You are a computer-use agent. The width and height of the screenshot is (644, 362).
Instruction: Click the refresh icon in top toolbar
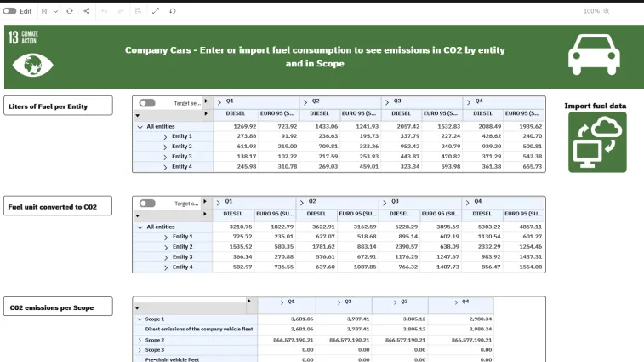pos(70,11)
